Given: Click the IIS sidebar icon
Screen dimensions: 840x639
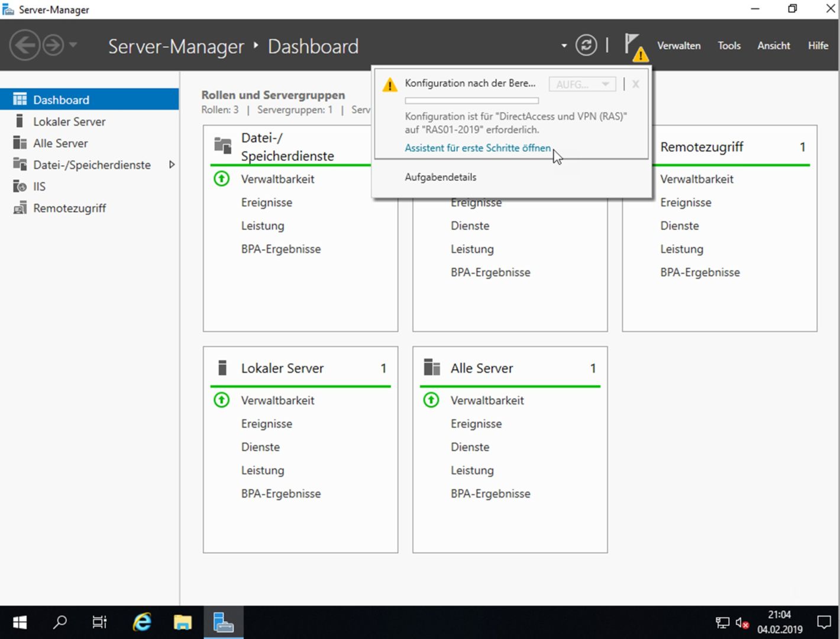Looking at the screenshot, I should pos(20,186).
